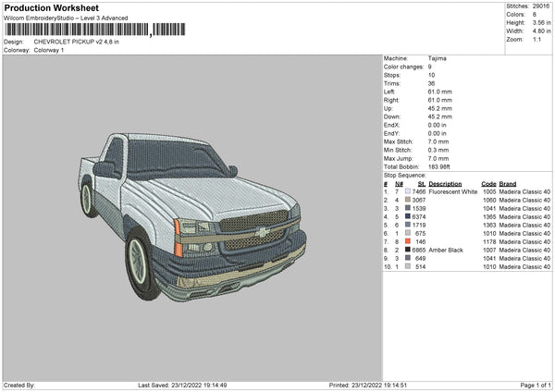Click the 'Color changes:' label

[403, 67]
